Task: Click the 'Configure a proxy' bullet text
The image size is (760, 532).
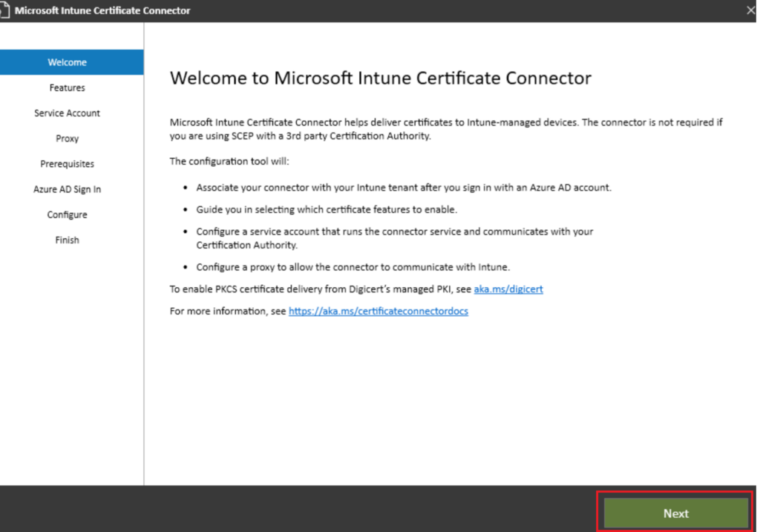Action: 353,267
